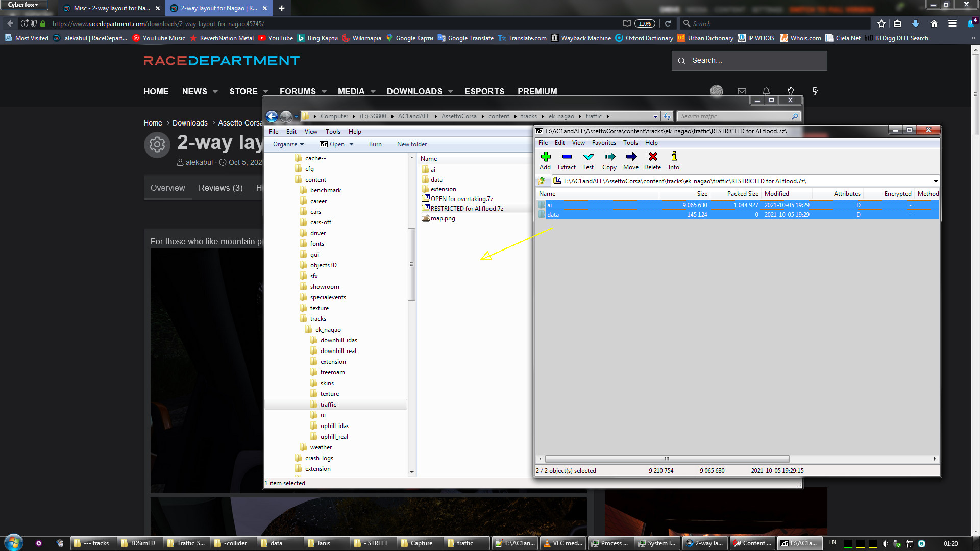
Task: Open the alekabul author link
Action: pos(199,162)
